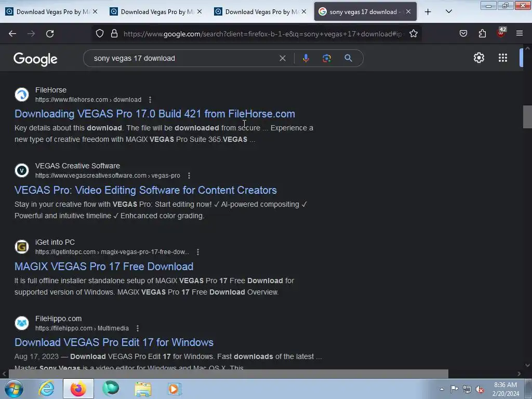Reload the page with the refresh icon
Screen dimensions: 532x399
pos(50,34)
